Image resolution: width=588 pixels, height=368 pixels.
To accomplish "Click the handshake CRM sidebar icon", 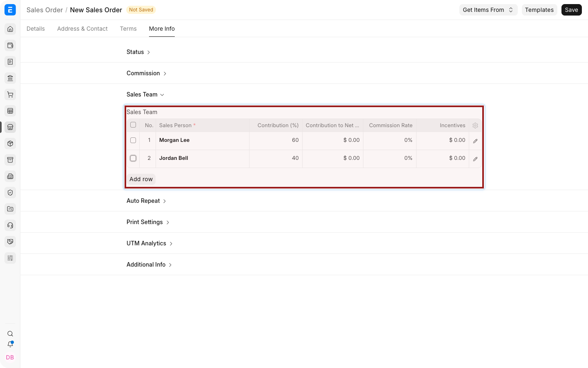I will pos(10,242).
